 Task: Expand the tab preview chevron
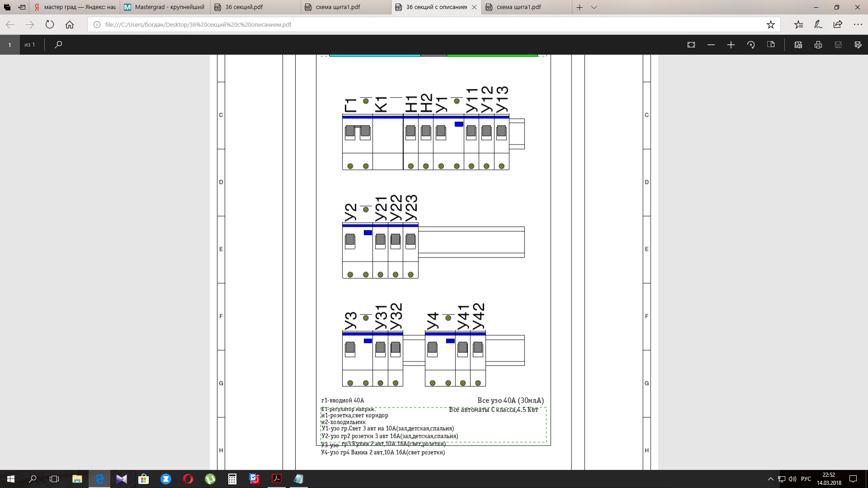coord(594,7)
